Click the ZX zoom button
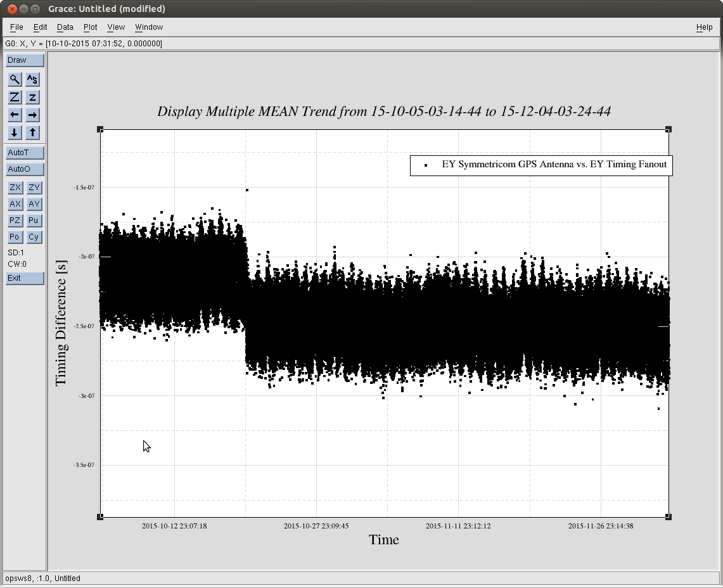The width and height of the screenshot is (723, 588). (x=15, y=188)
